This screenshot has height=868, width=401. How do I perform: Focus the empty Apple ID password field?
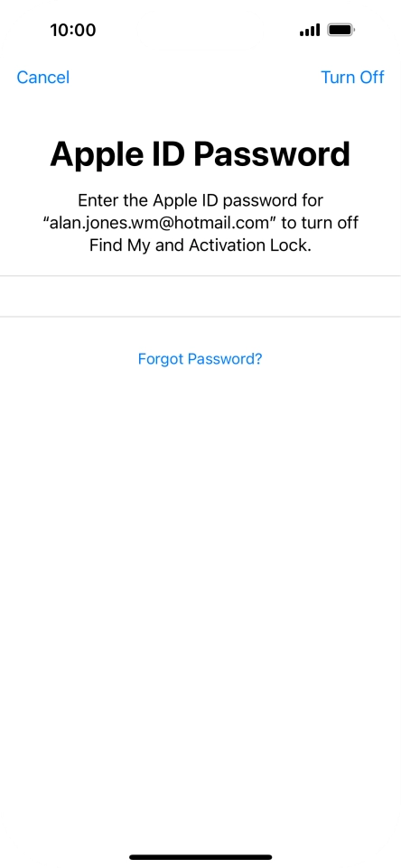point(200,296)
